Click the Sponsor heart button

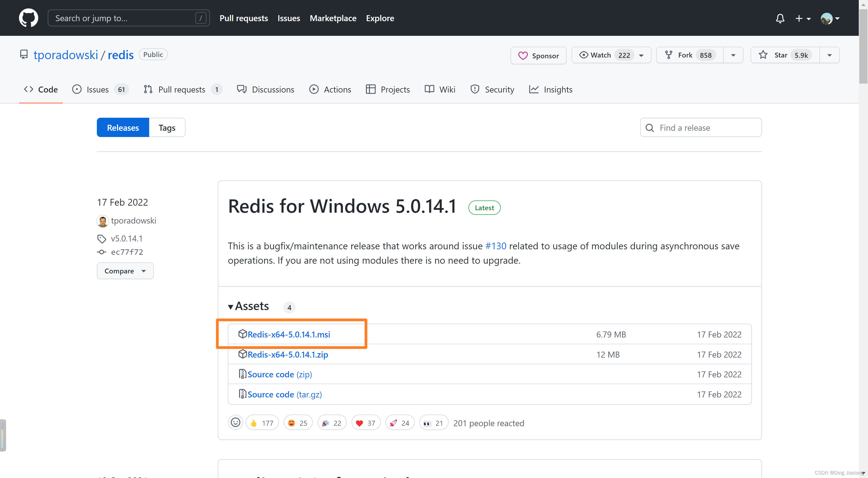tap(538, 55)
